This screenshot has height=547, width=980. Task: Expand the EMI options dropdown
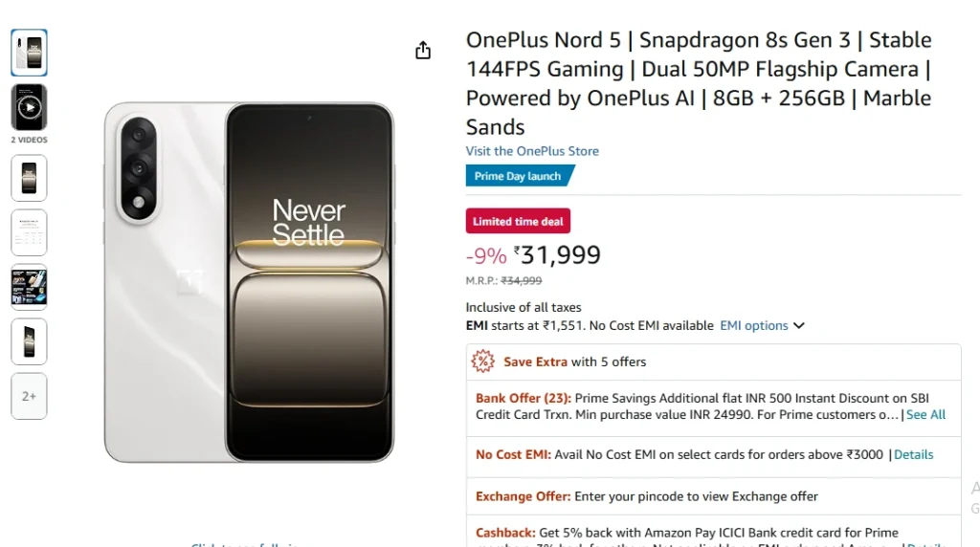[762, 326]
